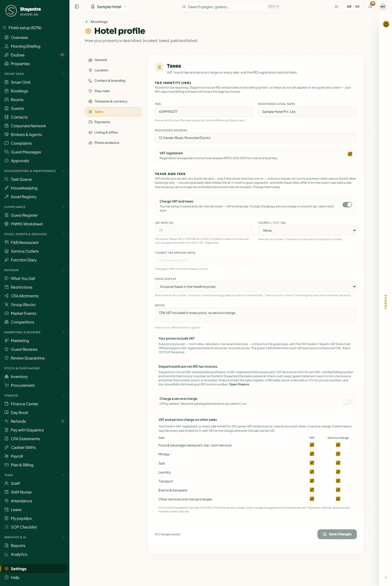
Task: Focus the search pages, guests box
Action: coord(231,7)
